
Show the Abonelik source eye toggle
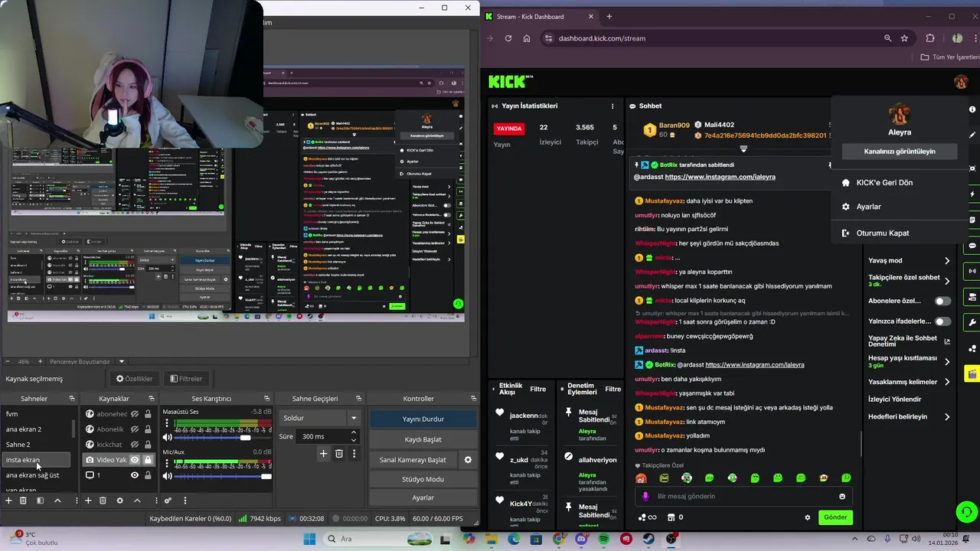(135, 429)
